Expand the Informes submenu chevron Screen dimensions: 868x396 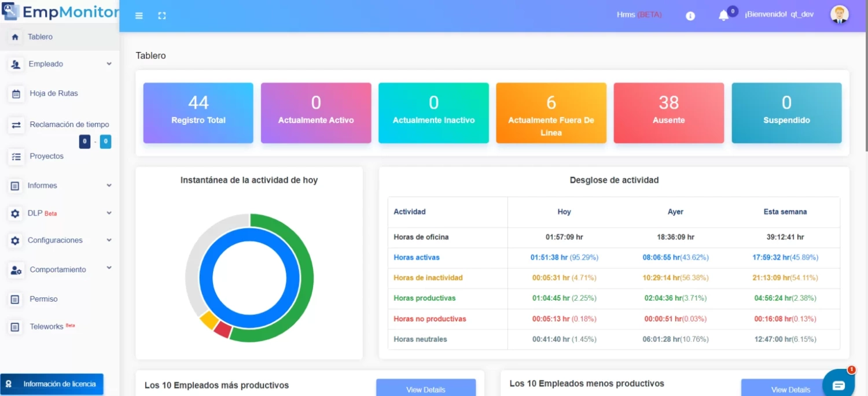109,186
